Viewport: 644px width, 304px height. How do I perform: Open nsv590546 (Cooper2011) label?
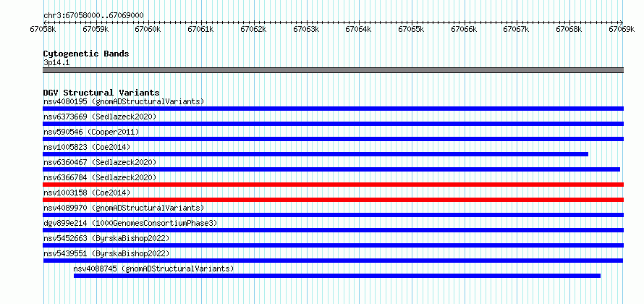coord(91,132)
